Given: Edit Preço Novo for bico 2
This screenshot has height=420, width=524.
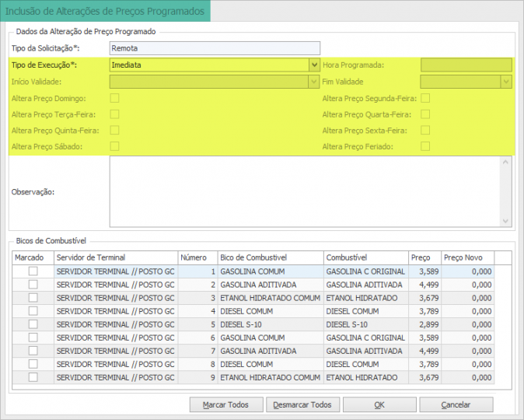Looking at the screenshot, I should tap(467, 285).
